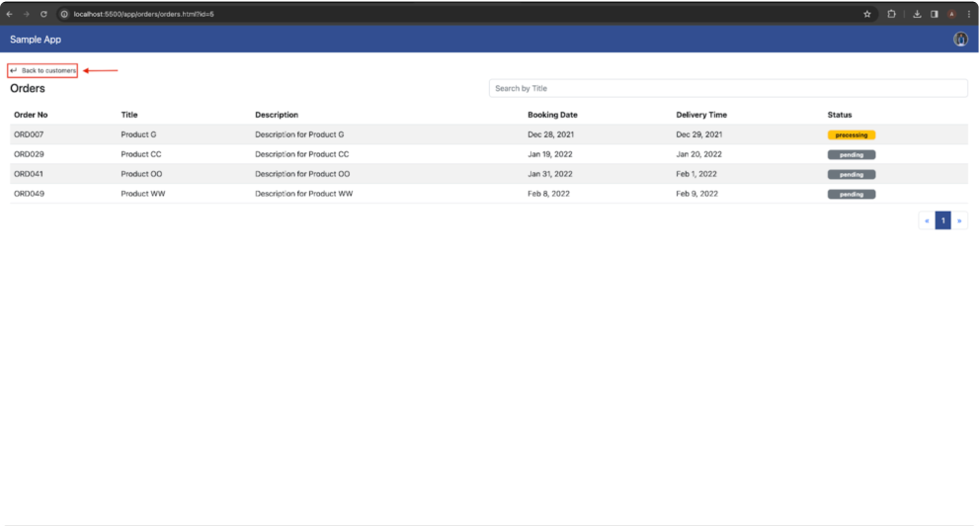Screen dimensions: 980x526
Task: Click the Back to customers link
Action: [42, 70]
